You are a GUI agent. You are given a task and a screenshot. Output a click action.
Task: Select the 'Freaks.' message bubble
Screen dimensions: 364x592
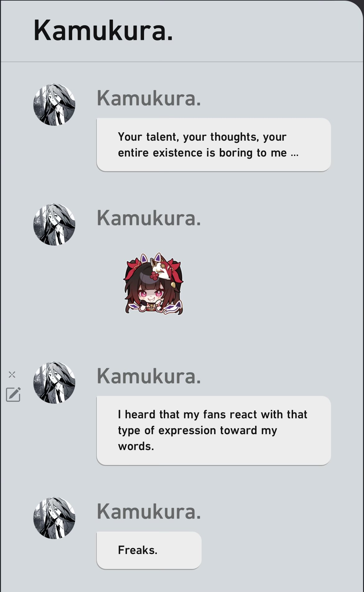click(149, 550)
